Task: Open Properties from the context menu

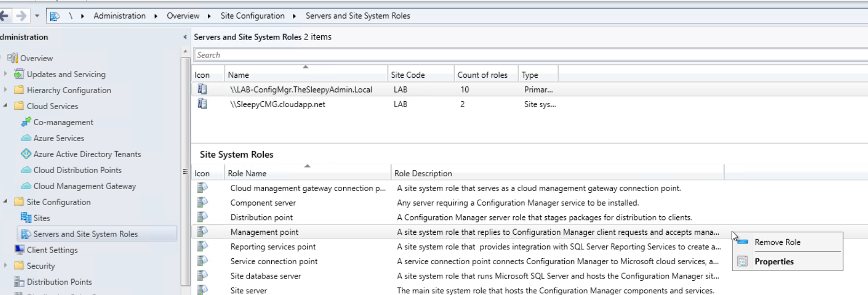Action: point(774,261)
